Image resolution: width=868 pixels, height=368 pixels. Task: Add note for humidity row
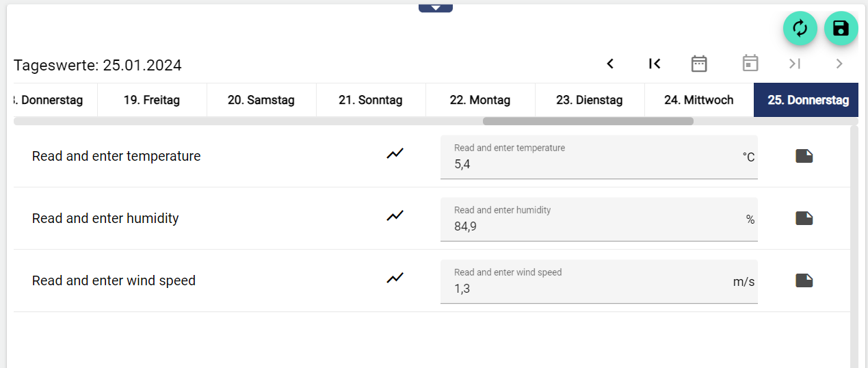coord(804,218)
